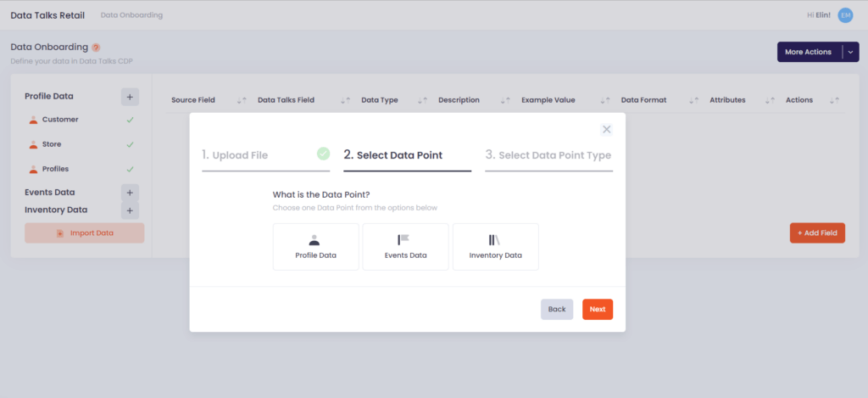Click the More Actions button
Image resolution: width=868 pixels, height=398 pixels.
coord(808,52)
